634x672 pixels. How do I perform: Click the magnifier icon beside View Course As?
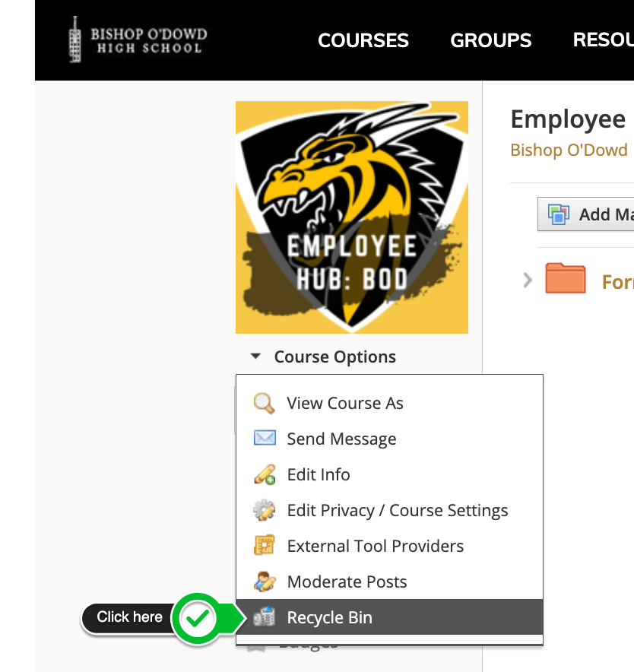[264, 403]
